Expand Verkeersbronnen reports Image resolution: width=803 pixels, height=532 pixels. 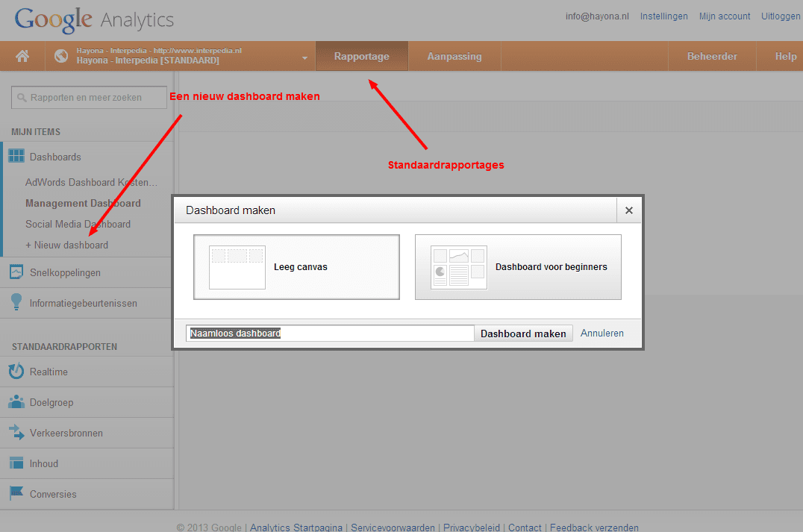click(66, 434)
